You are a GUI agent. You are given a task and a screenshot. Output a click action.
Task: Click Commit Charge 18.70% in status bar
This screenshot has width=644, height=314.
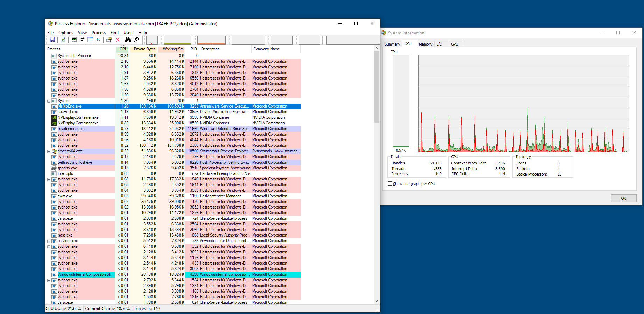tap(107, 309)
